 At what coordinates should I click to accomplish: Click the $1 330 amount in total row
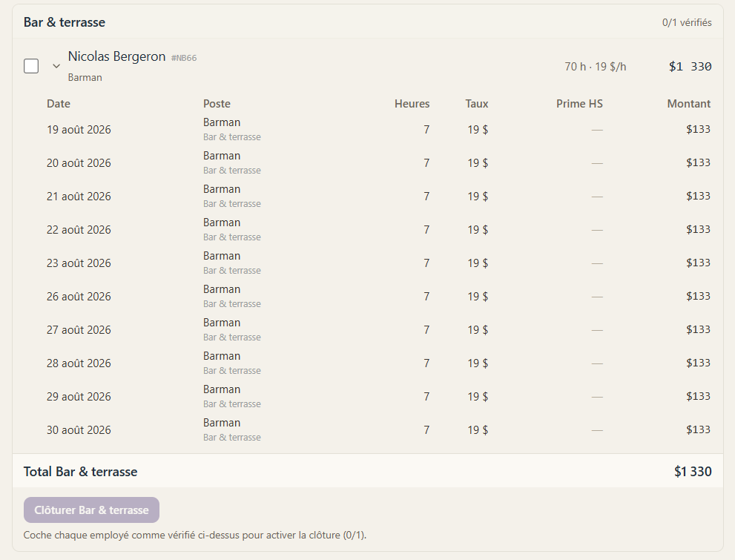pos(693,472)
